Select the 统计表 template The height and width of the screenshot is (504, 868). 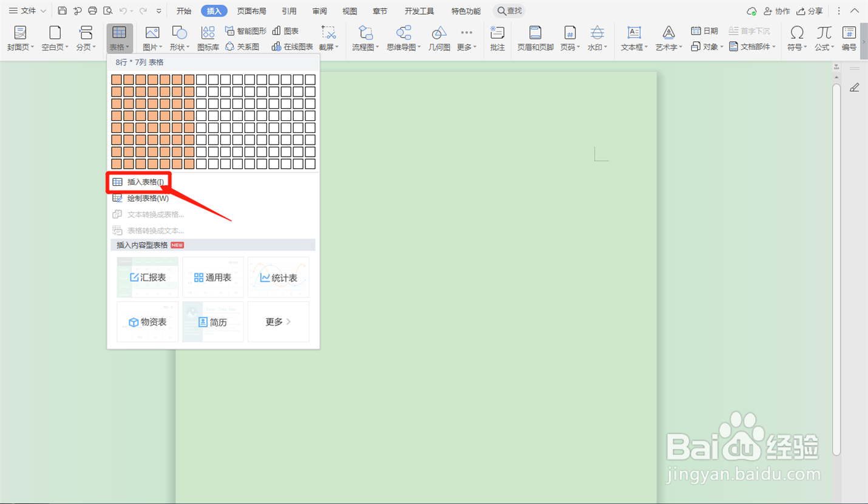(279, 277)
